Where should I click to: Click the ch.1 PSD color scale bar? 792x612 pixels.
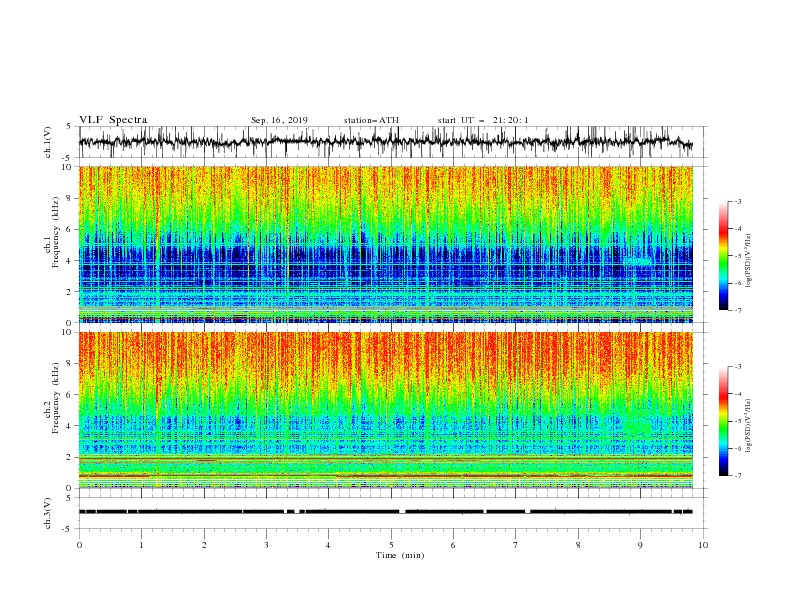pyautogui.click(x=724, y=256)
